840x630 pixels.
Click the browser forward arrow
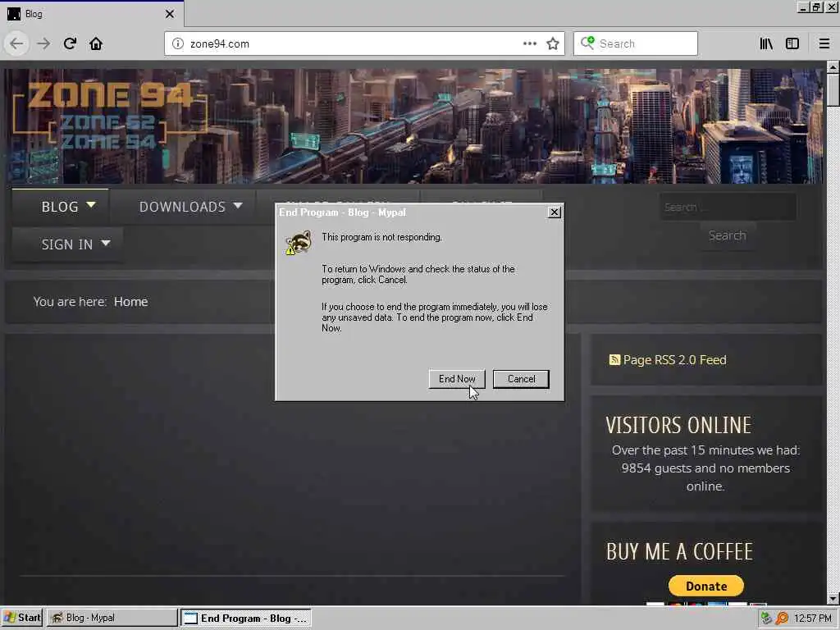tap(43, 43)
